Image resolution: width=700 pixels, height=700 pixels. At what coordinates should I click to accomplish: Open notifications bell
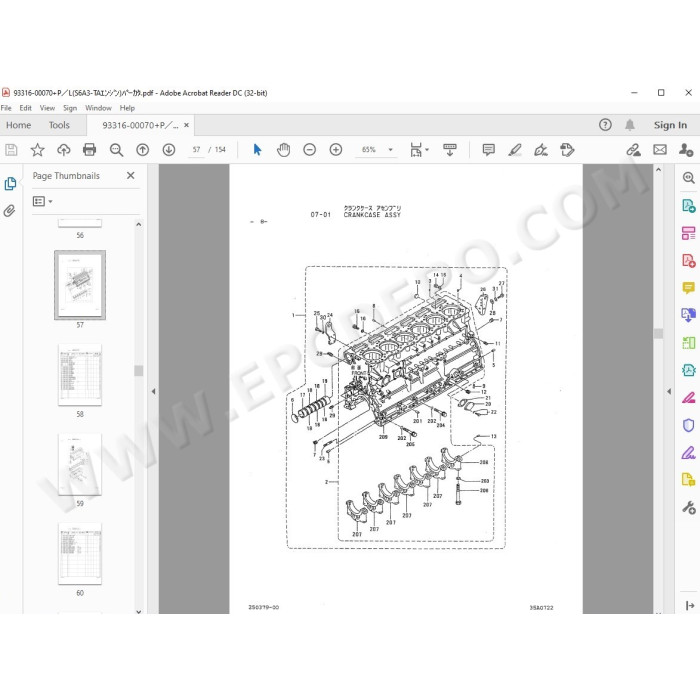click(630, 125)
